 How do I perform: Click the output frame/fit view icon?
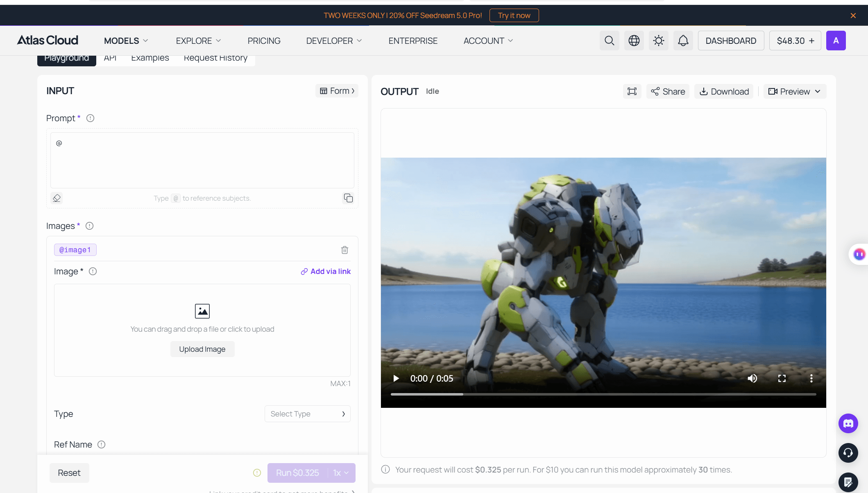[632, 91]
